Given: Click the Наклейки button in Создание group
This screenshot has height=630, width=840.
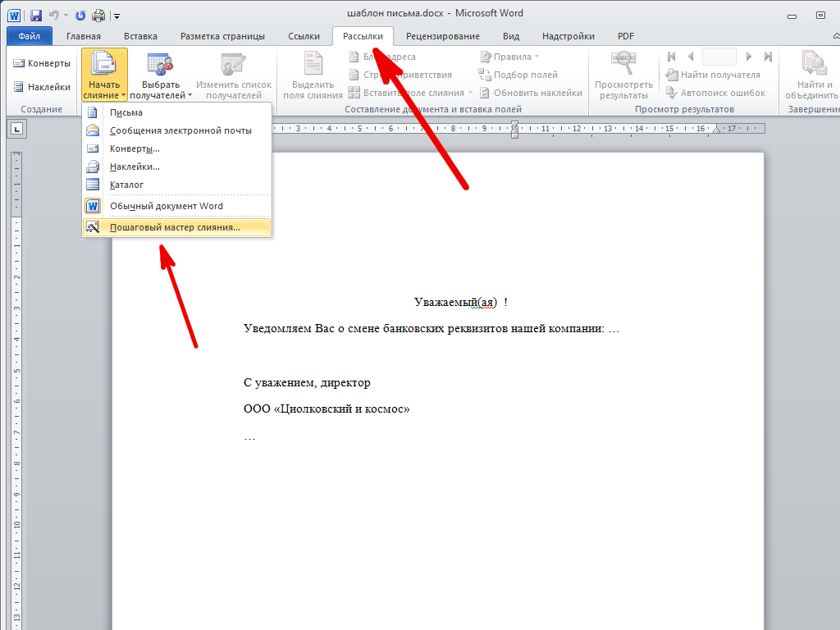Looking at the screenshot, I should click(x=42, y=87).
